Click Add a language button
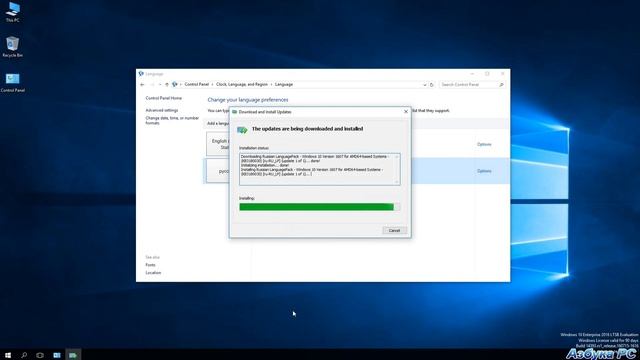The width and height of the screenshot is (640, 360). pos(218,123)
